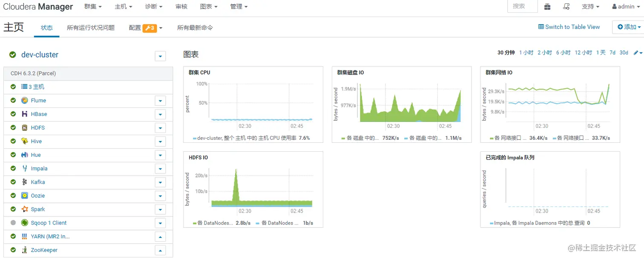
Task: Click the Kafka service icon
Action: pyautogui.click(x=25, y=182)
